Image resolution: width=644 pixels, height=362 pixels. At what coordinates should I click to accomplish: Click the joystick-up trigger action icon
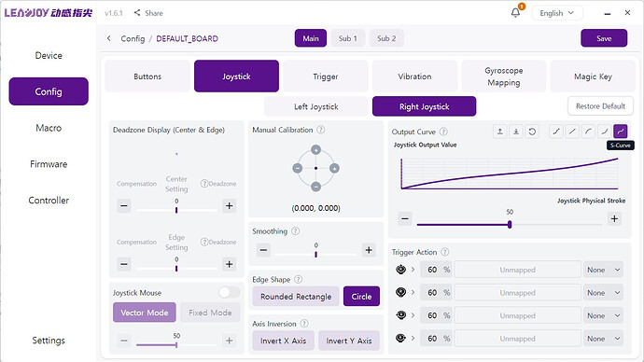400,270
